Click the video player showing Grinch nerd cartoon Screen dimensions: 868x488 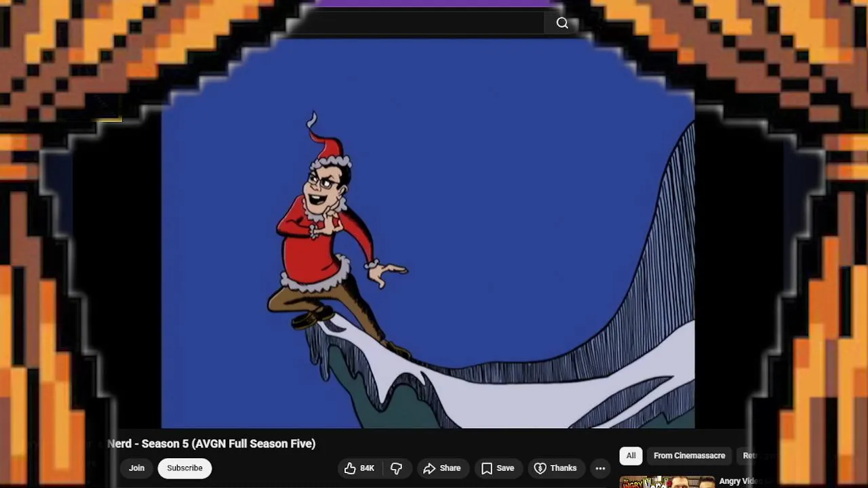tap(428, 234)
